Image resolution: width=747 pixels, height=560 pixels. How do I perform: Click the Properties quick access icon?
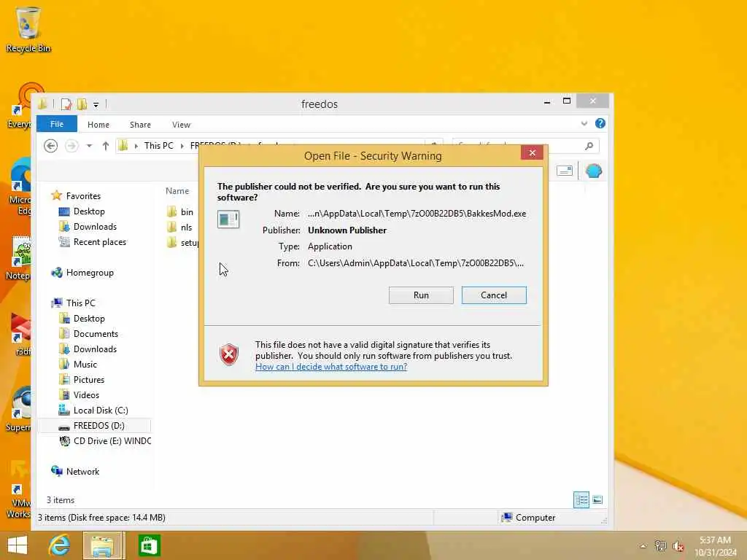[x=66, y=104]
